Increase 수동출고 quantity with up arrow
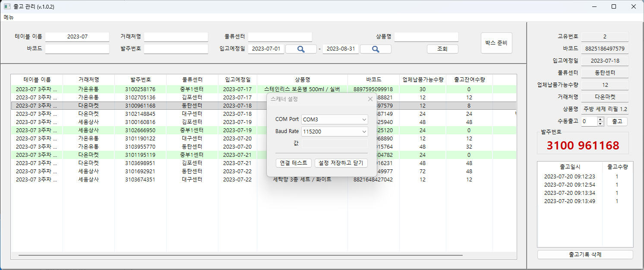The image size is (644, 270). click(600, 120)
